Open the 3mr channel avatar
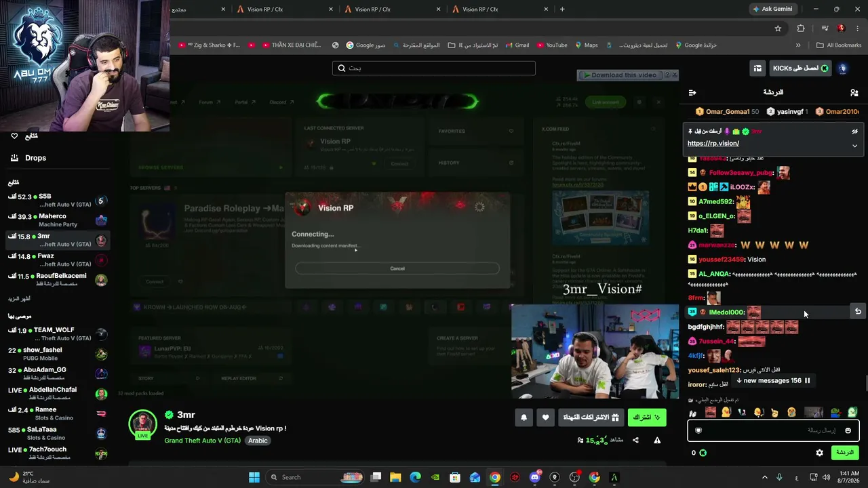This screenshot has height=488, width=868. (x=142, y=424)
